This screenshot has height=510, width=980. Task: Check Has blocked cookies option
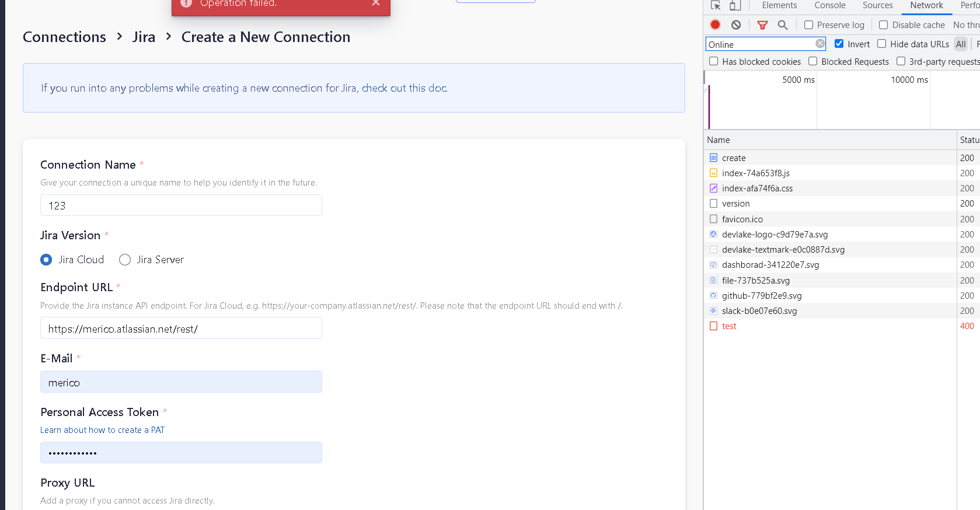point(713,61)
